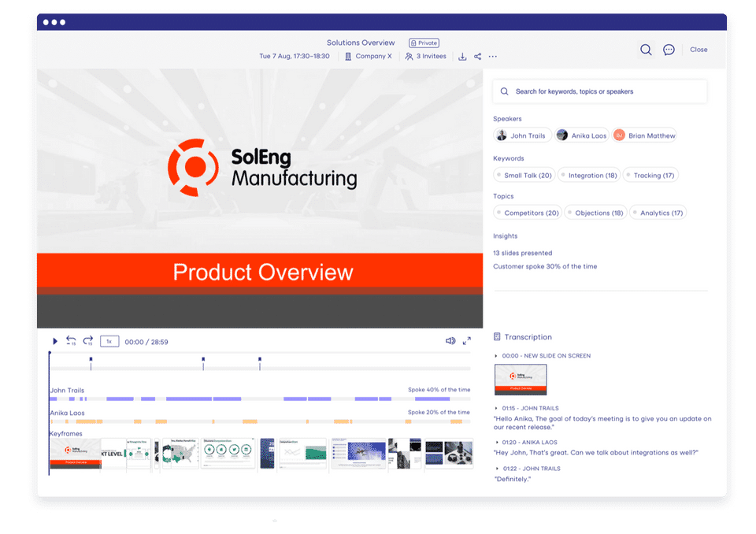Toggle the Small Talk (20) keyword filter
Viewport: 756px width, 534px height.
[x=524, y=175]
